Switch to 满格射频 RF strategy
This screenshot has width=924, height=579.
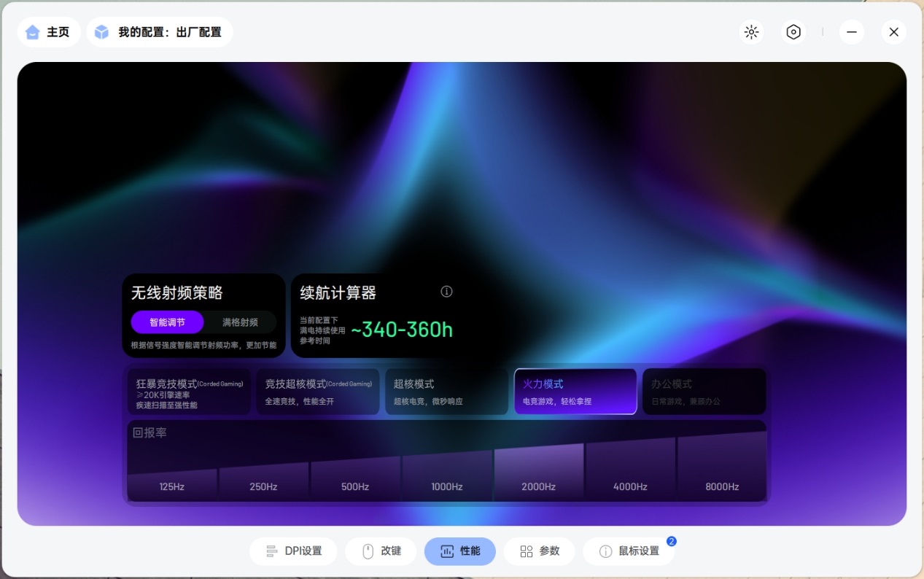pos(240,322)
